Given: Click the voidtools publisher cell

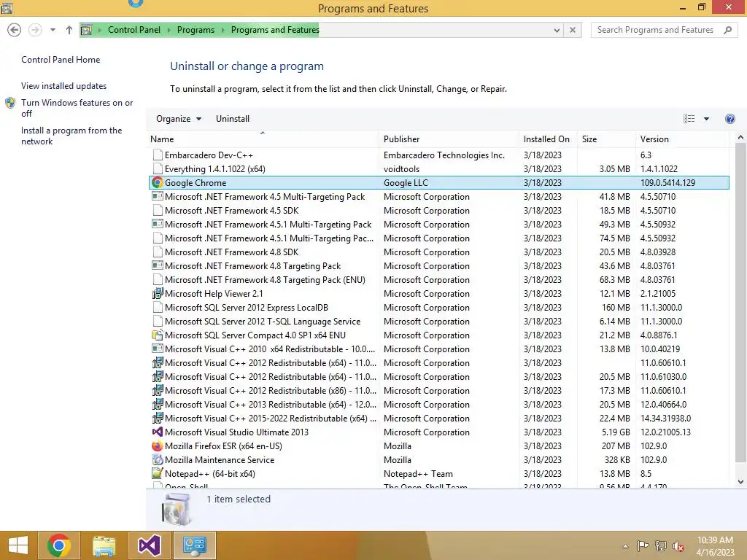Looking at the screenshot, I should 402,169.
